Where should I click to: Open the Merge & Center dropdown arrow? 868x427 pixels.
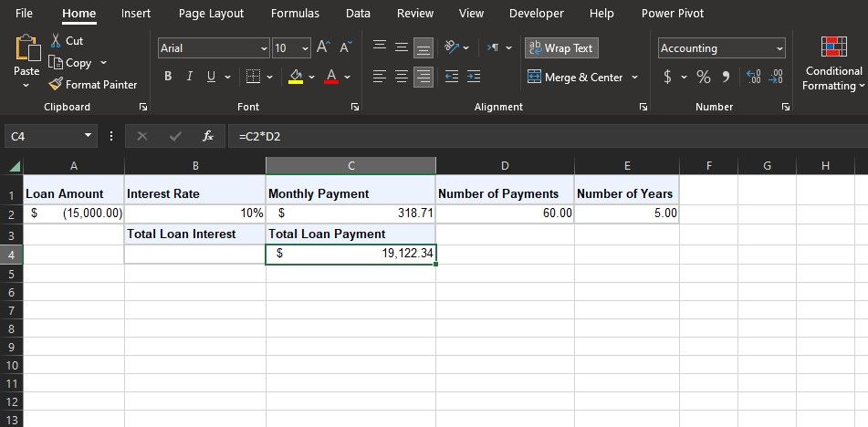point(635,78)
